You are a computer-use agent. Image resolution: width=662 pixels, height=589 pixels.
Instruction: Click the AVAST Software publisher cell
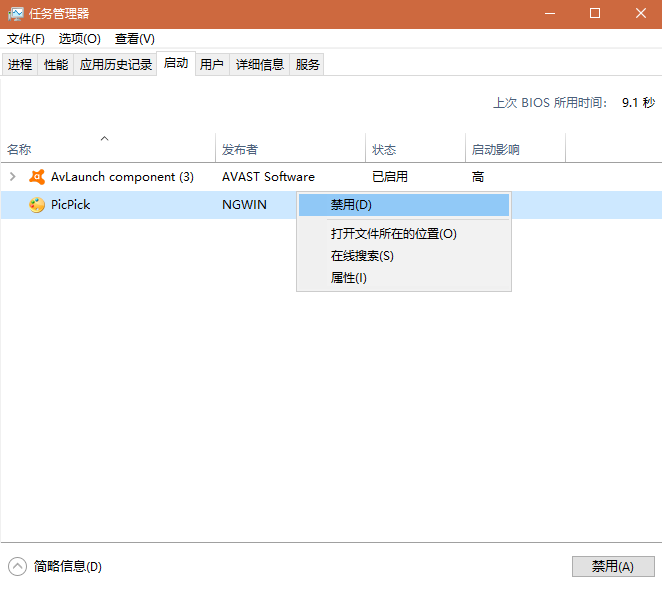[x=269, y=177]
